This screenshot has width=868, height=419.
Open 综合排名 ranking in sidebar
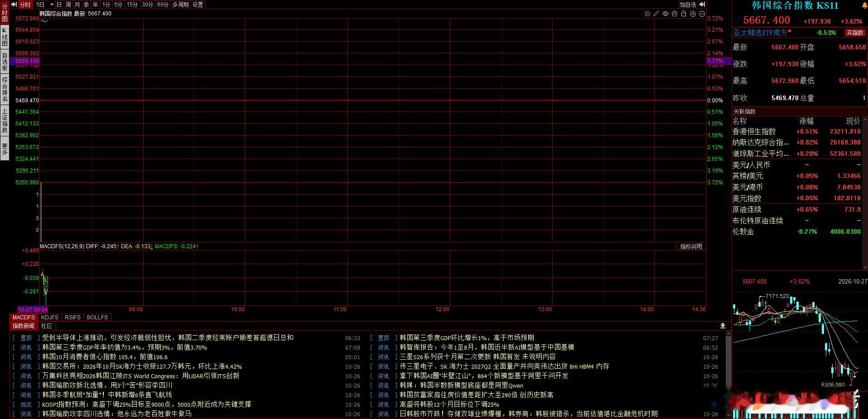[5, 89]
